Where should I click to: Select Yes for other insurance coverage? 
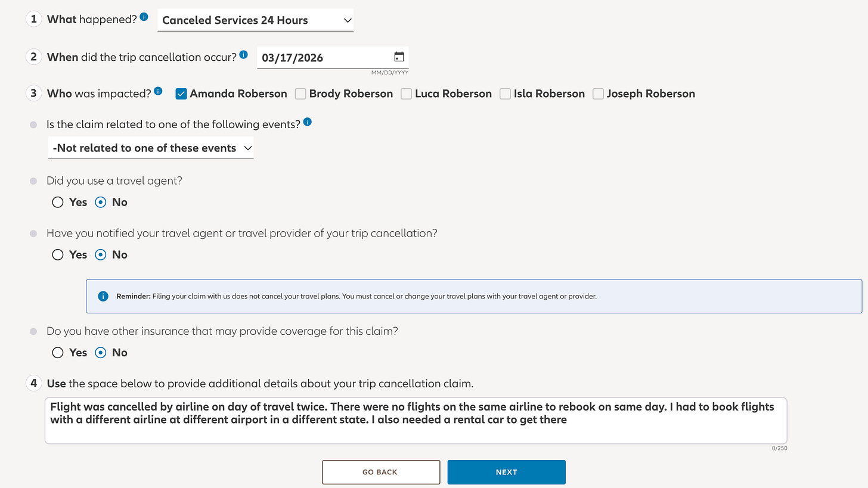[58, 352]
